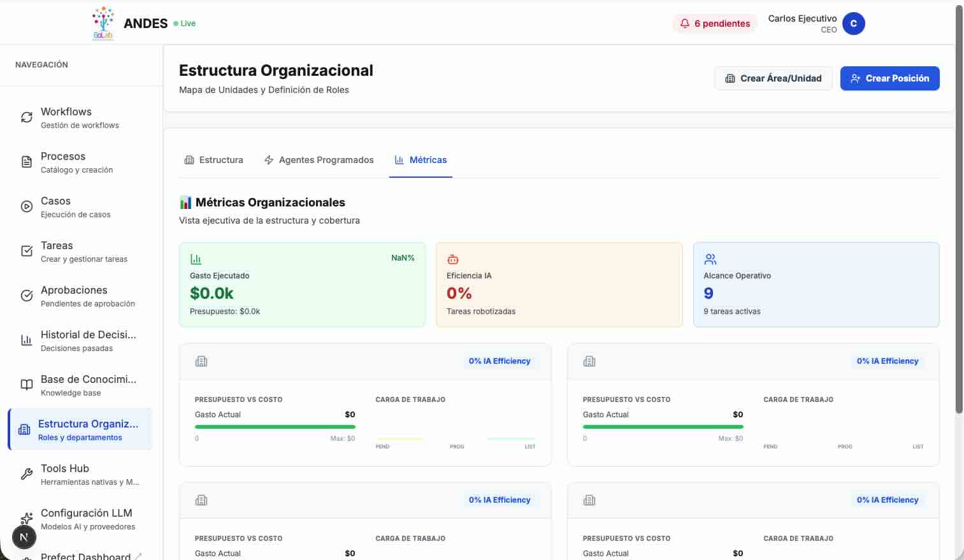
Task: Open Base de Conocimiento book icon
Action: (26, 384)
